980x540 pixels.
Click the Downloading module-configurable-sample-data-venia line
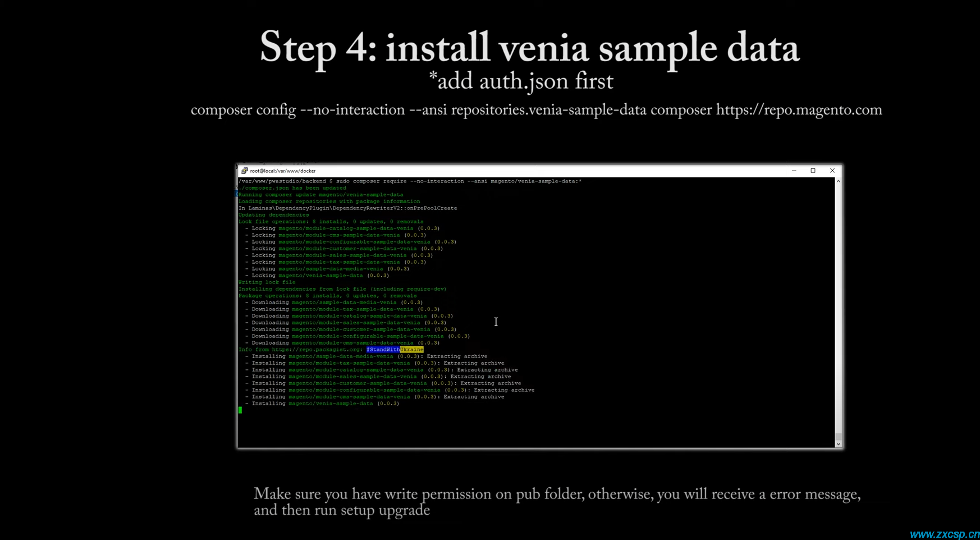[358, 336]
